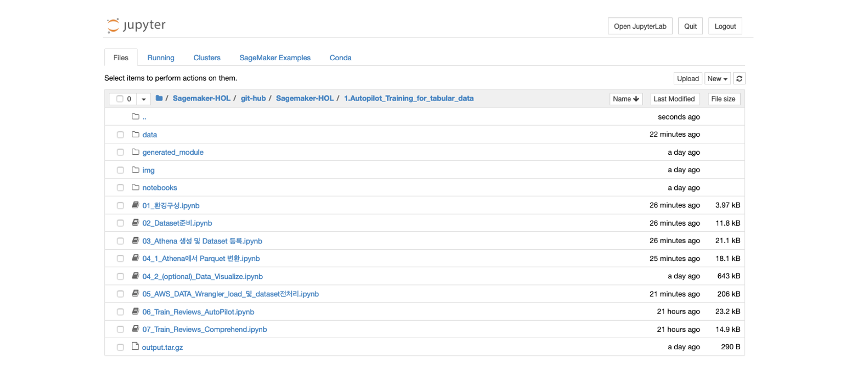Sort by Last Modified column
Viewport: 868px width, 384px height.
coord(674,99)
